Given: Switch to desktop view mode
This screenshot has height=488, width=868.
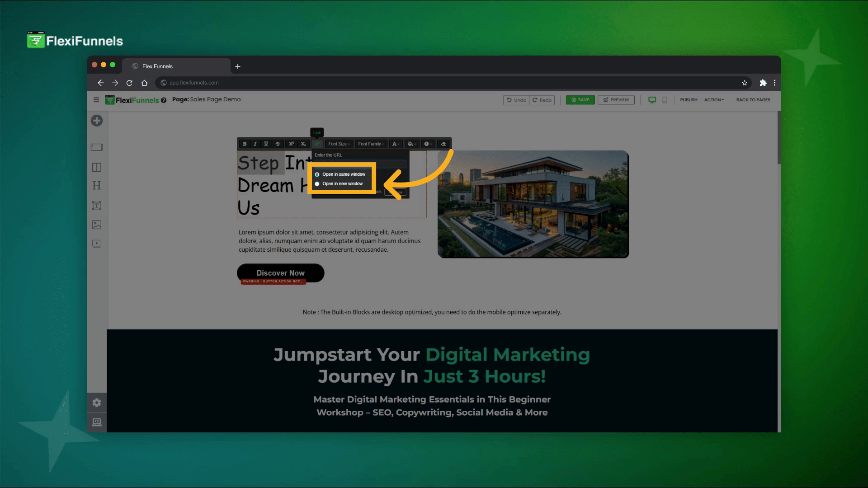Looking at the screenshot, I should pos(652,100).
